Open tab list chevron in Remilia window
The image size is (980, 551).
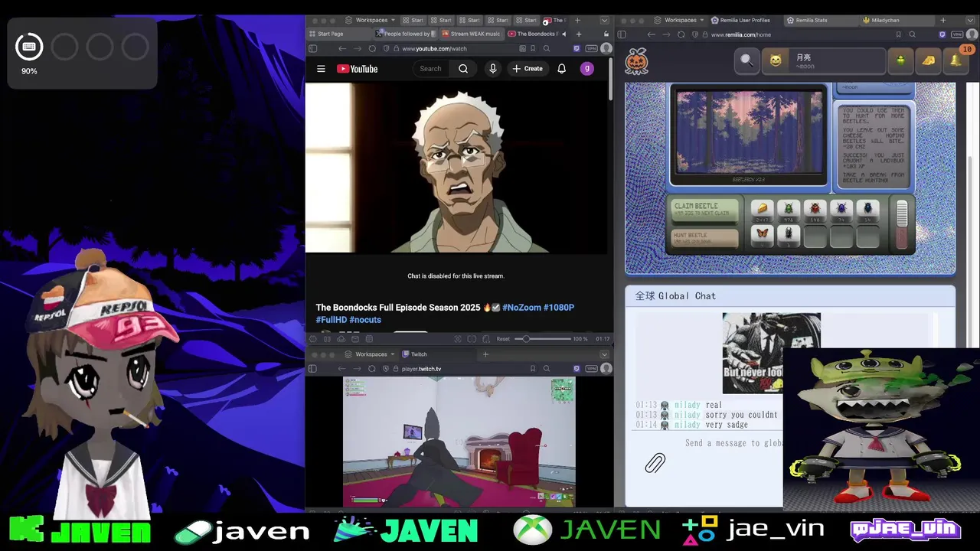[x=971, y=20]
